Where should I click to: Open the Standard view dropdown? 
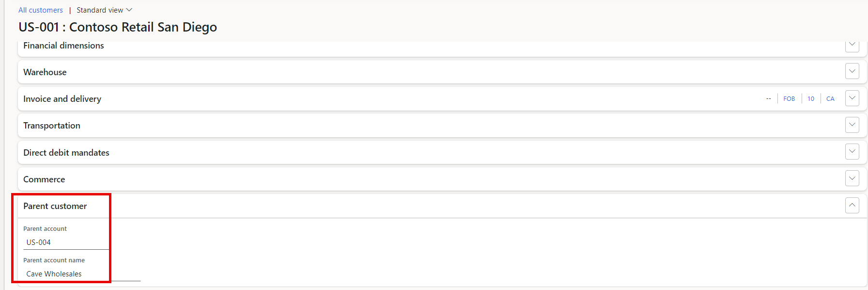pyautogui.click(x=104, y=10)
